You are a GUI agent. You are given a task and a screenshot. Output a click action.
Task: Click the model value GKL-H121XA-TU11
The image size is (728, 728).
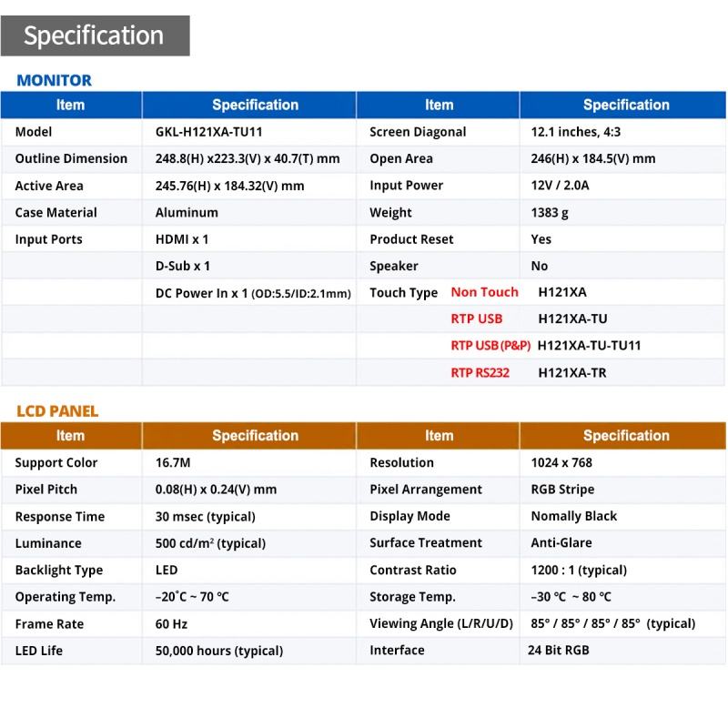[209, 132]
